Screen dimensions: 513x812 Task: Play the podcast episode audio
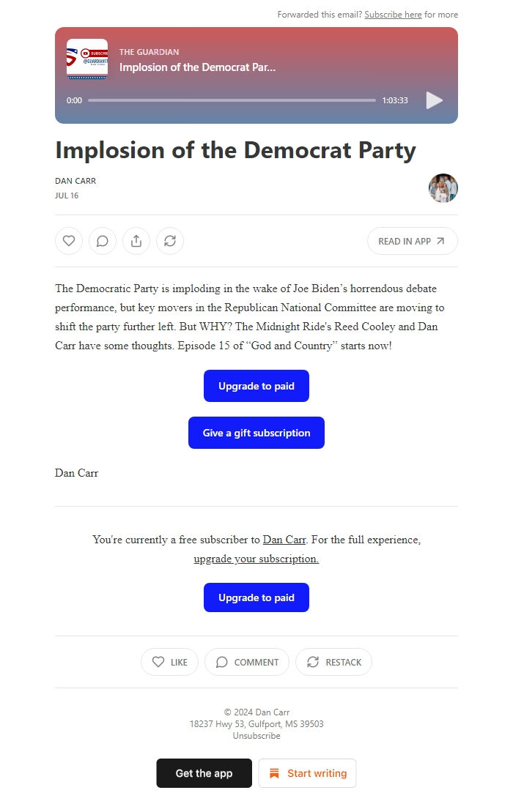point(434,100)
